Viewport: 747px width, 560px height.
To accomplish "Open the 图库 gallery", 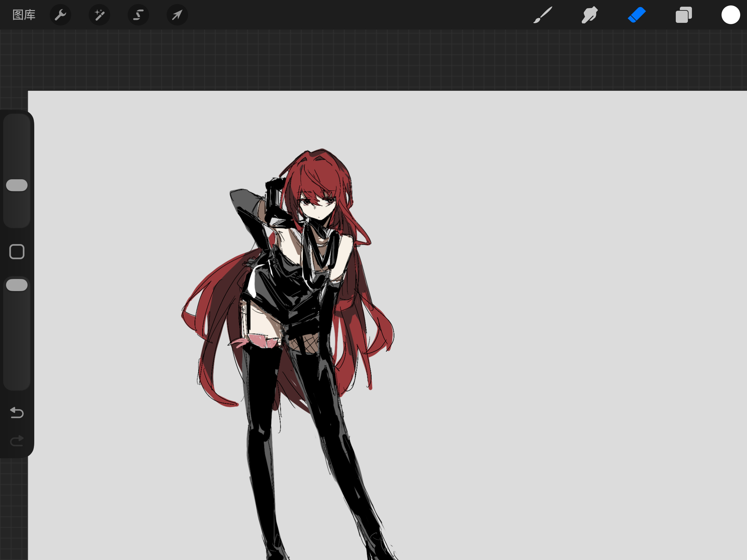I will point(24,15).
